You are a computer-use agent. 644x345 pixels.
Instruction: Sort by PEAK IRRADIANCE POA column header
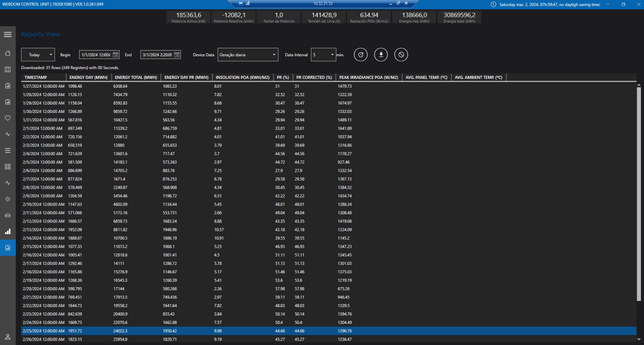tap(369, 77)
